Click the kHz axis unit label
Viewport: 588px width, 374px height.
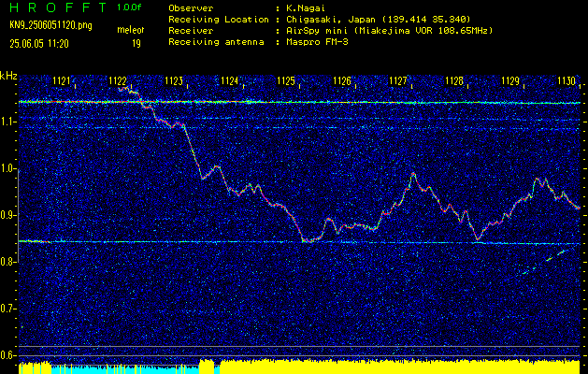8,76
